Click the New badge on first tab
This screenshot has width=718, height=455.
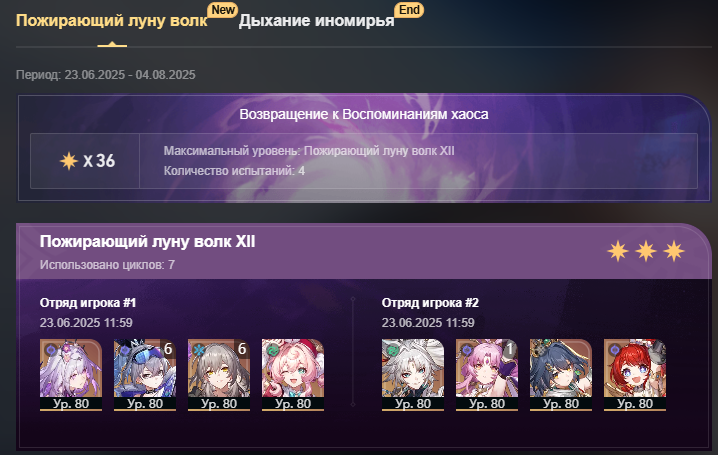pos(223,10)
